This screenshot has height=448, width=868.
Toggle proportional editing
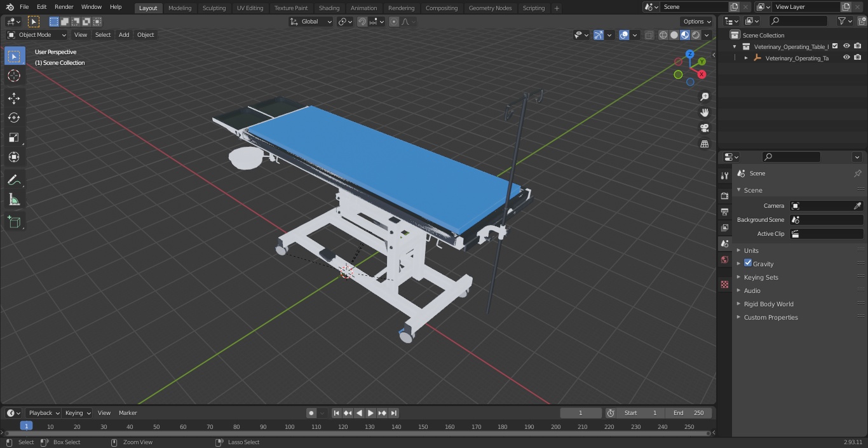(394, 22)
